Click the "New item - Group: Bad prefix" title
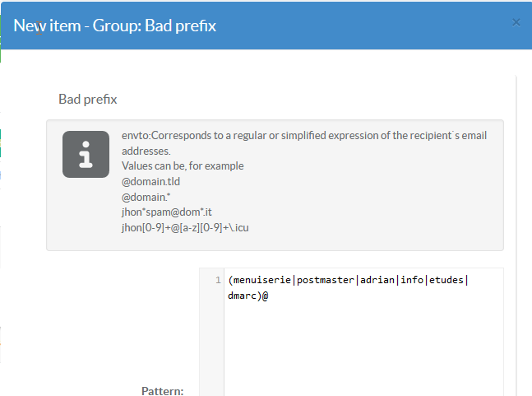 pyautogui.click(x=115, y=25)
